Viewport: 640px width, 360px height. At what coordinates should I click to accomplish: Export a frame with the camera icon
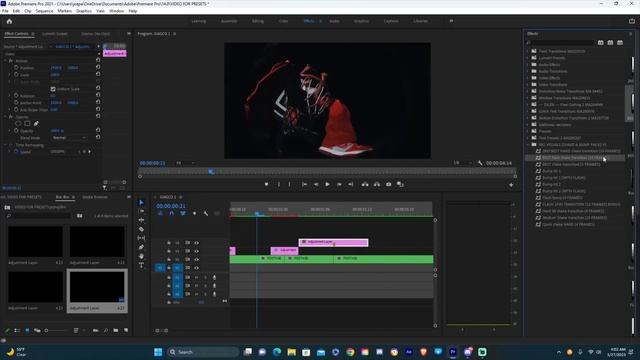tap(389, 184)
